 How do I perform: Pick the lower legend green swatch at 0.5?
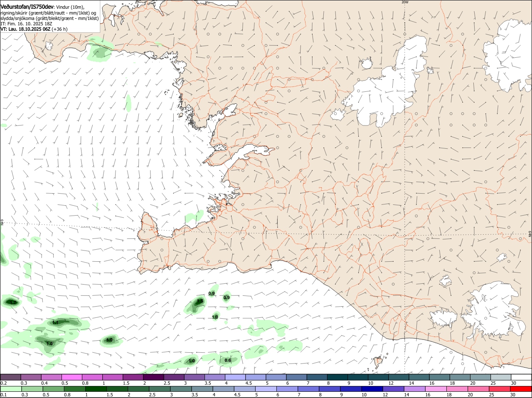coord(54,389)
